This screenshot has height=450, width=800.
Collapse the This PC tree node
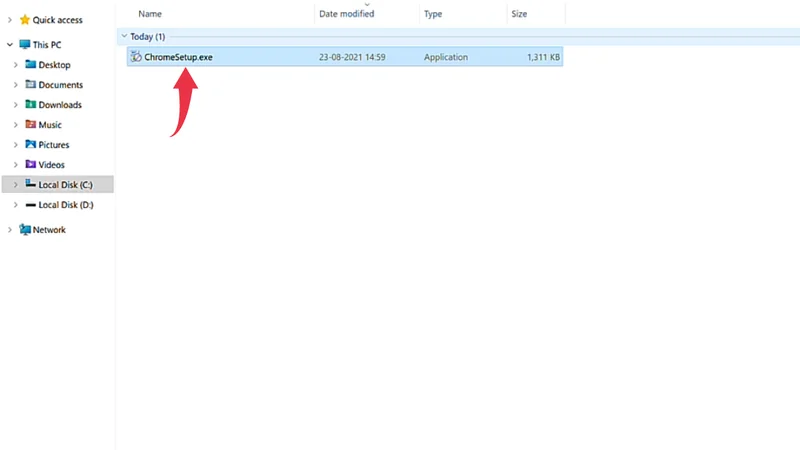click(10, 45)
